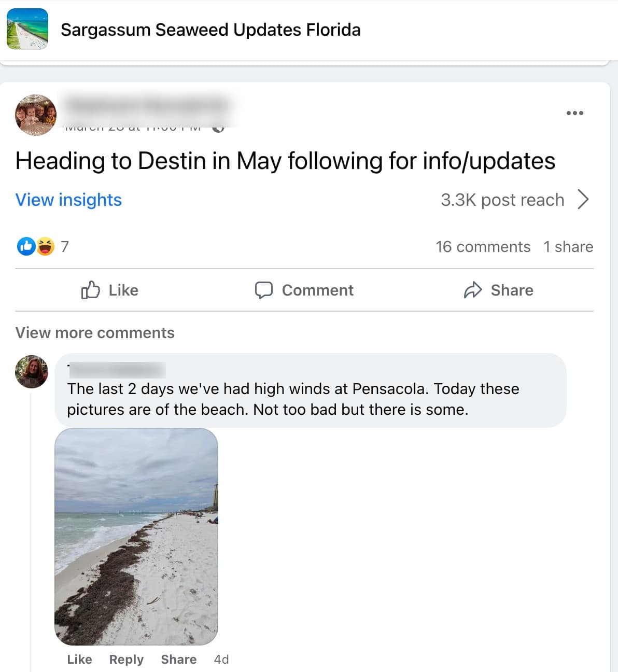View the 1 share details
Image resolution: width=618 pixels, height=672 pixels.
click(x=568, y=246)
